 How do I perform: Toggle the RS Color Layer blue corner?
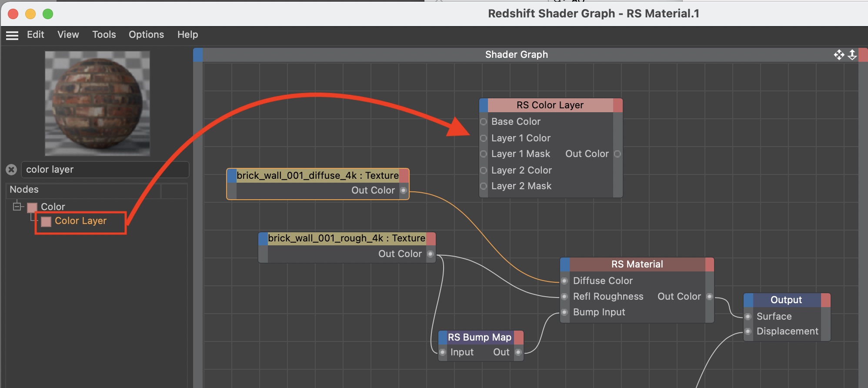pos(484,105)
